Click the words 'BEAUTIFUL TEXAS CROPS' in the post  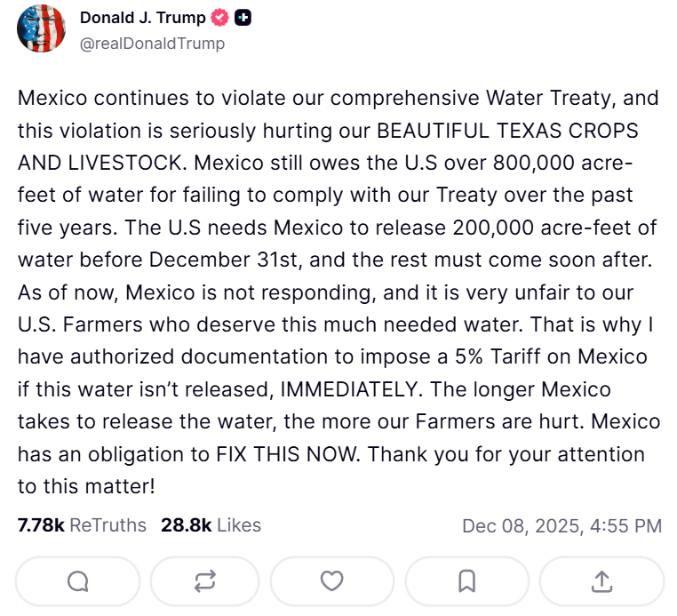[507, 130]
